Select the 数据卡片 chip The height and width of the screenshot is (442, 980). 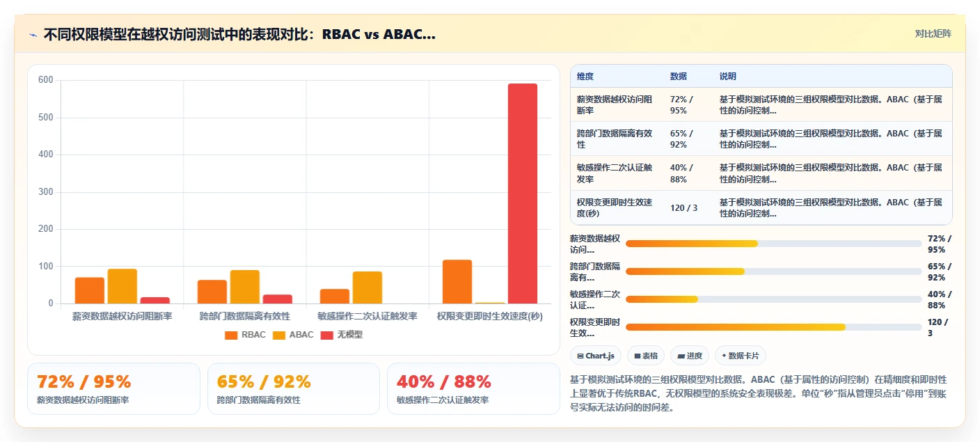point(741,356)
